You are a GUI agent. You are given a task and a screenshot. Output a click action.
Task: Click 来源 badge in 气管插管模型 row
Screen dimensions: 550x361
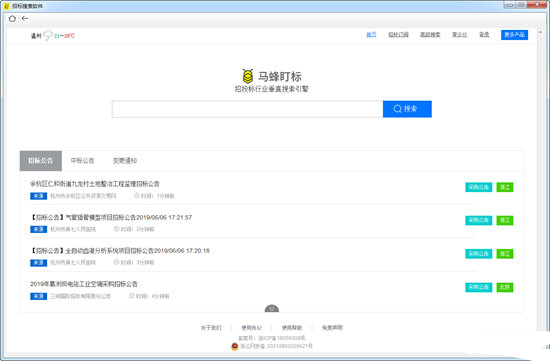pyautogui.click(x=39, y=229)
